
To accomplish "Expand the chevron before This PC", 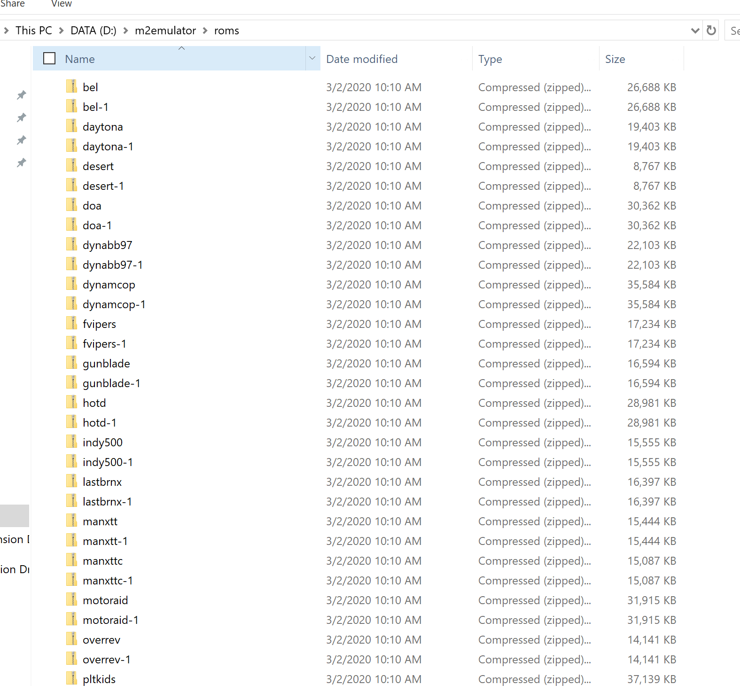I will coord(6,31).
